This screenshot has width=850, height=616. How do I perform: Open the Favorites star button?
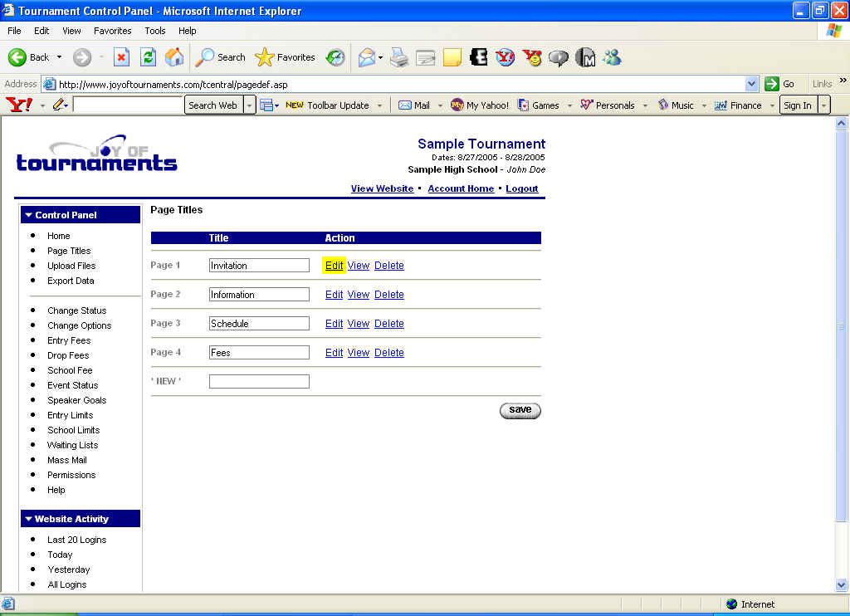point(286,57)
